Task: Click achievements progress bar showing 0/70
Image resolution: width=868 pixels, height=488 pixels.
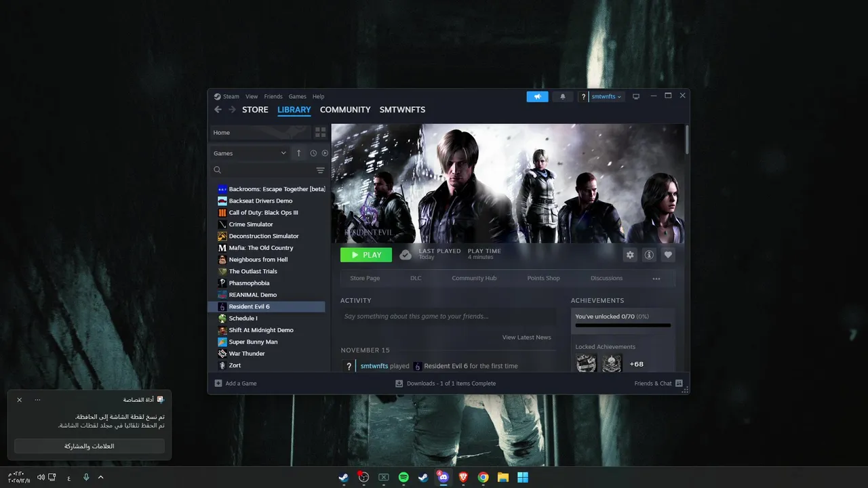Action: pyautogui.click(x=623, y=325)
